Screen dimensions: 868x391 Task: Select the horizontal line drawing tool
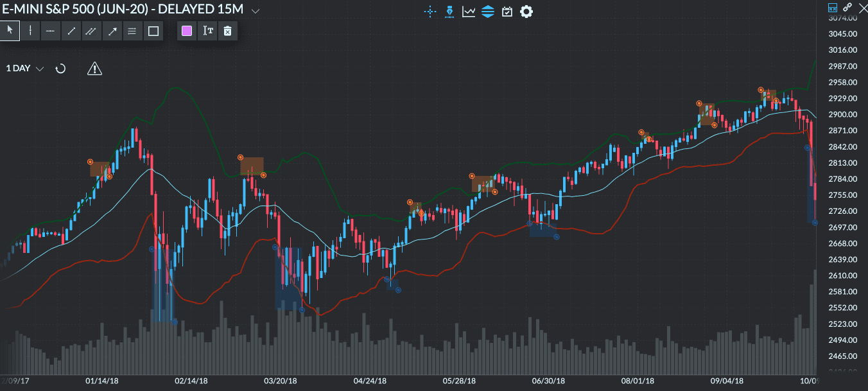click(50, 30)
